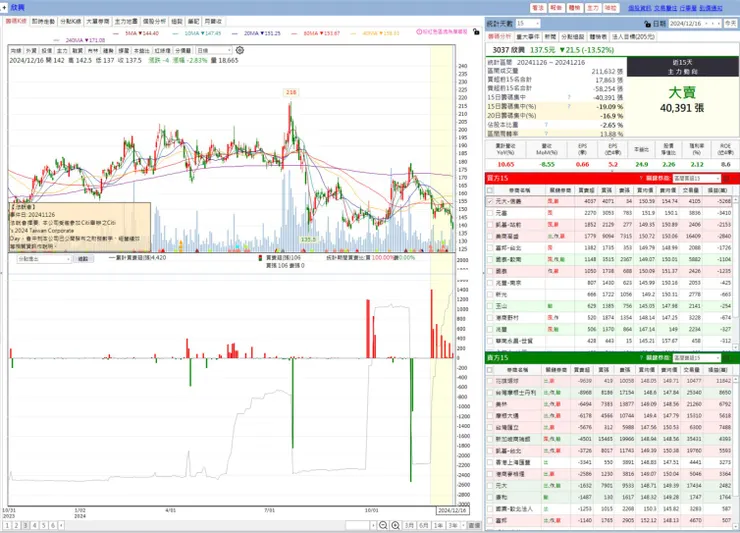Check the 港商野村 buyer row checkbox

click(x=490, y=318)
